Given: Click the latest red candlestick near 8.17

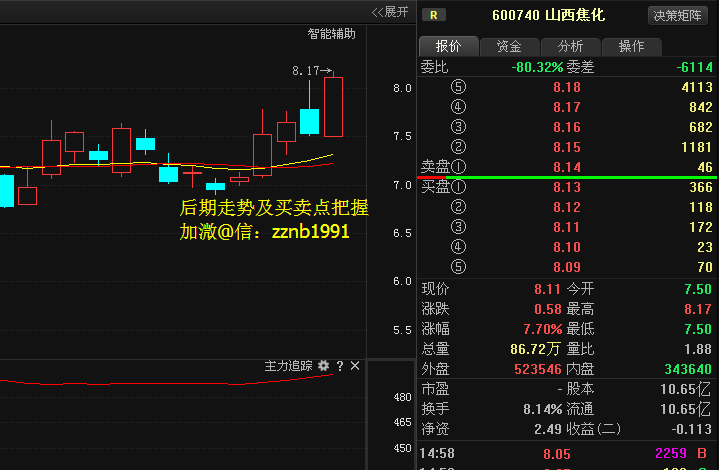Looking at the screenshot, I should [x=333, y=106].
